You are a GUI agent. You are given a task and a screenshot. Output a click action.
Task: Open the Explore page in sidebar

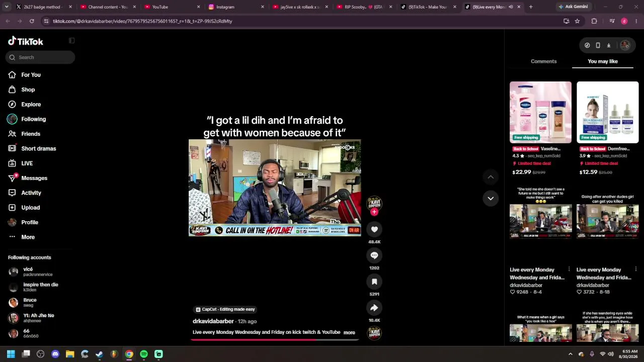(25, 105)
